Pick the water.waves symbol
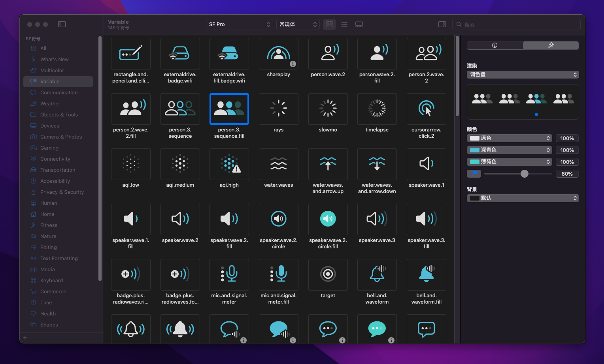604x364 pixels. click(x=278, y=164)
